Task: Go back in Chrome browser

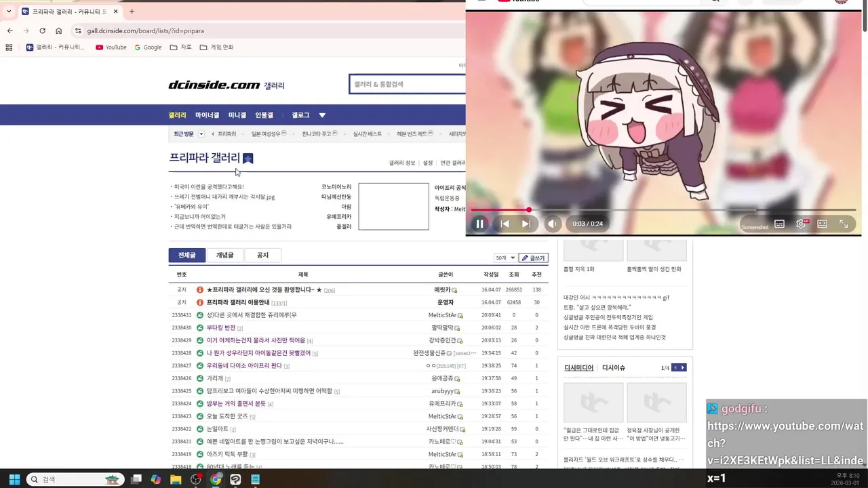Action: click(9, 30)
